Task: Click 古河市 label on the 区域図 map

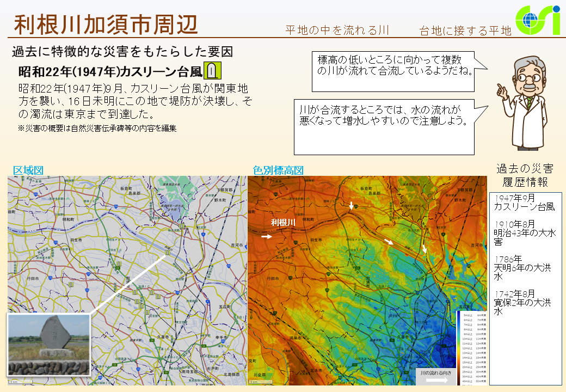Action: click(x=237, y=245)
